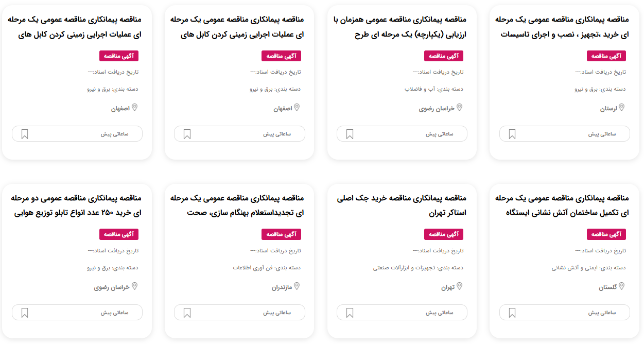Bookmark the ۲۵۰ distribution panels tender
This screenshot has height=344, width=644.
[25, 313]
